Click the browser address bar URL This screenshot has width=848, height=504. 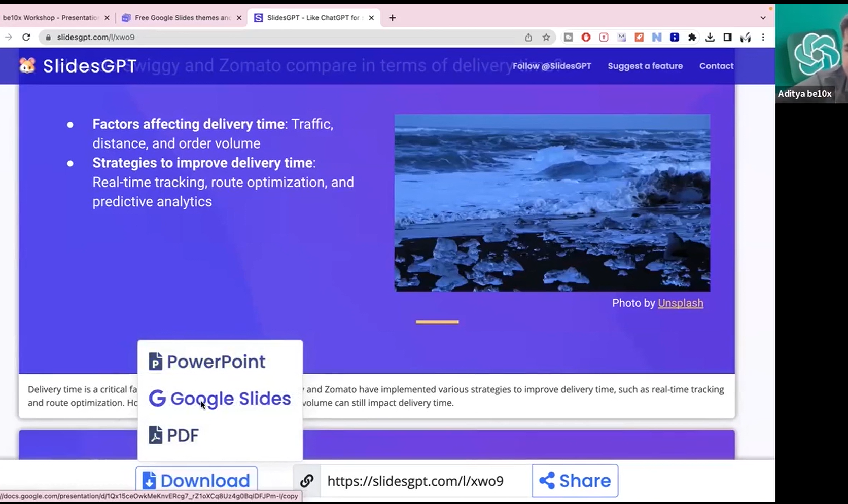tap(96, 37)
